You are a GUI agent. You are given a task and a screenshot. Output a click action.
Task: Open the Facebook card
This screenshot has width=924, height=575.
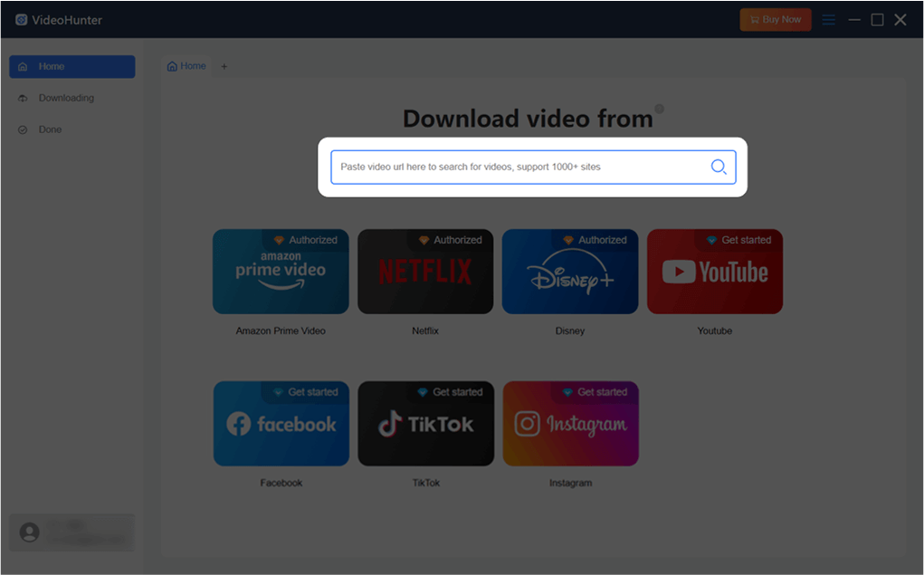coord(281,424)
